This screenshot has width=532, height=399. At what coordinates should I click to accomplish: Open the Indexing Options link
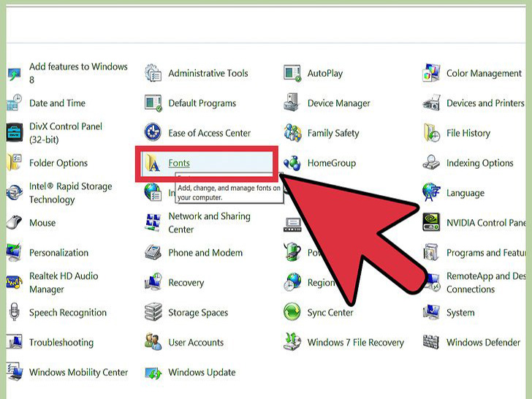click(x=479, y=163)
